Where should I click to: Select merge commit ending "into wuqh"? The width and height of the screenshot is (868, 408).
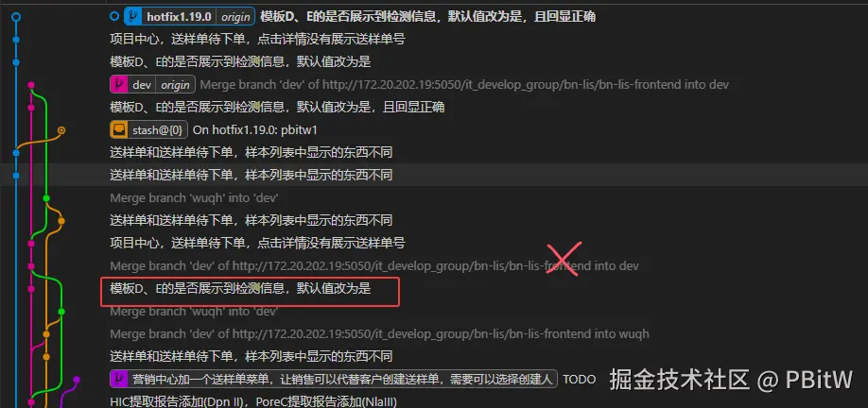pyautogui.click(x=379, y=334)
